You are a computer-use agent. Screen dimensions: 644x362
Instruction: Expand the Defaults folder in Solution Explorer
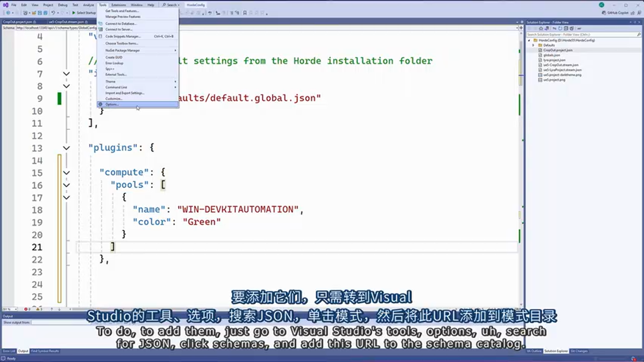coord(533,45)
